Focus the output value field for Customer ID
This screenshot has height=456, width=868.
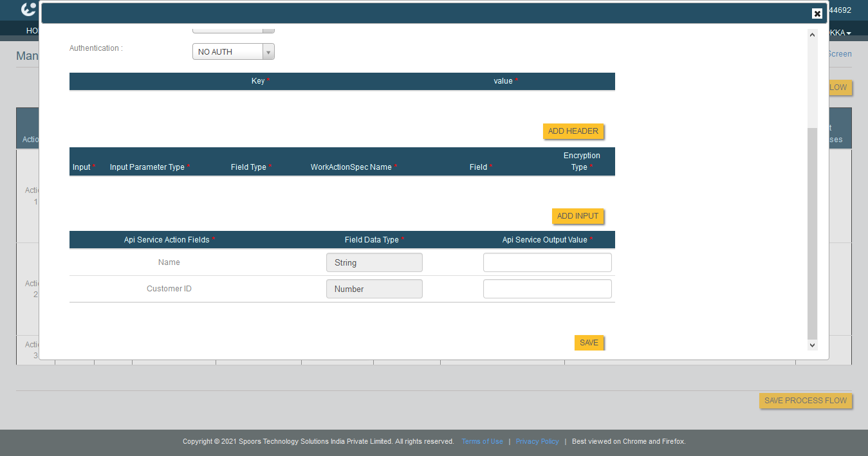(x=547, y=289)
